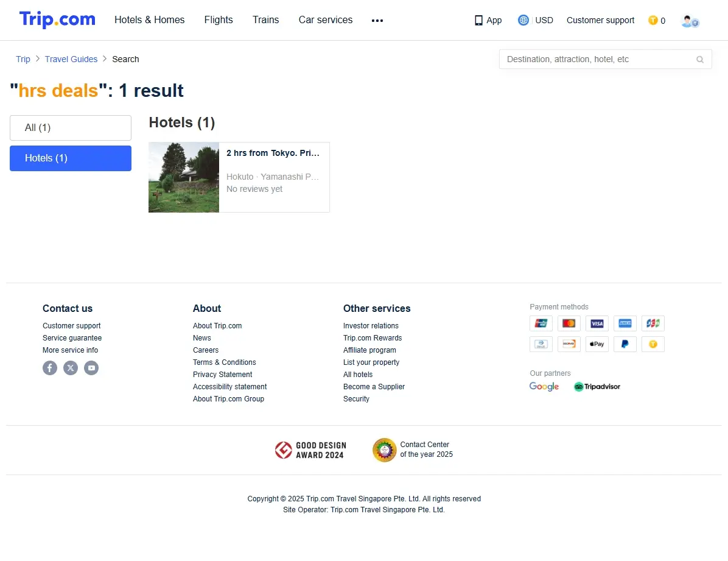The height and width of the screenshot is (561, 728).
Task: Open the App download link
Action: [488, 21]
